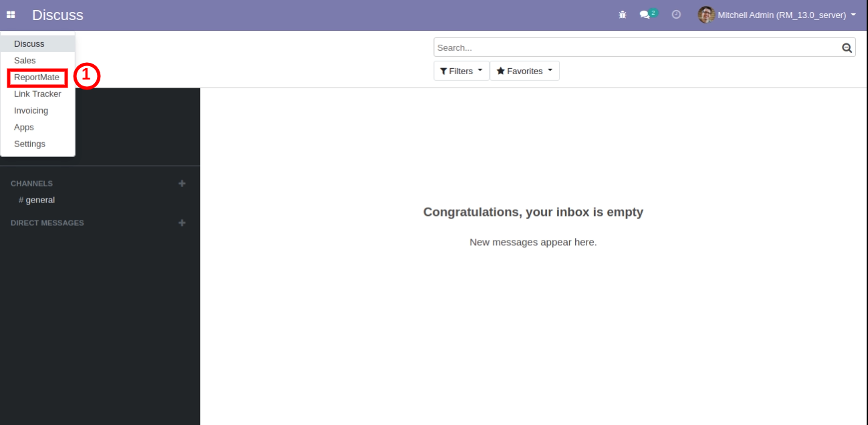This screenshot has width=868, height=425.
Task: Expand the Filters dropdown
Action: click(x=461, y=71)
